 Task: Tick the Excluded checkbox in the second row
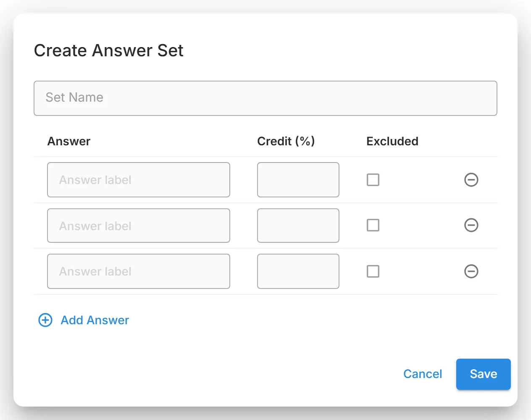[373, 225]
